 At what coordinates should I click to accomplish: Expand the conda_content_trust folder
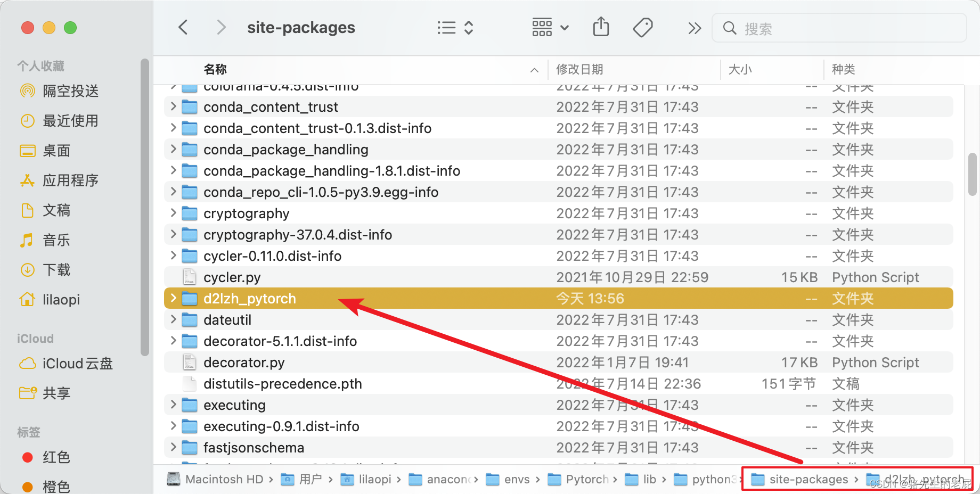173,106
